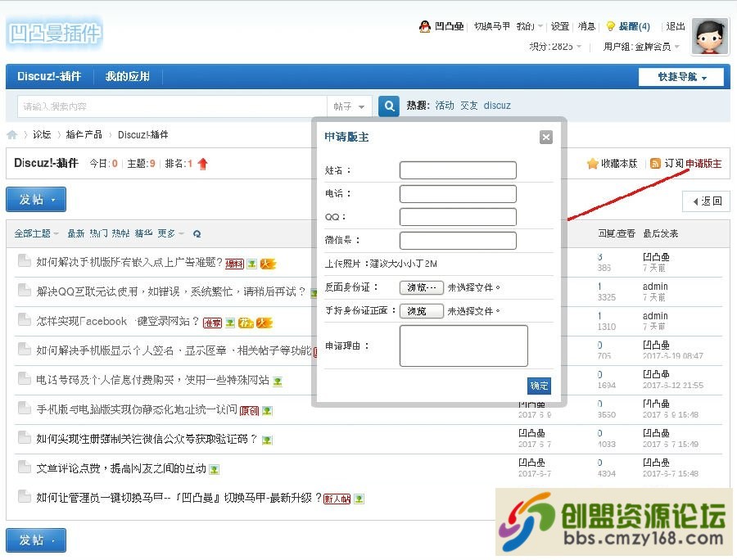Click folder icon for 手机版与电脑版实现伪静态化 thread
The width and height of the screenshot is (737, 560).
(x=25, y=409)
